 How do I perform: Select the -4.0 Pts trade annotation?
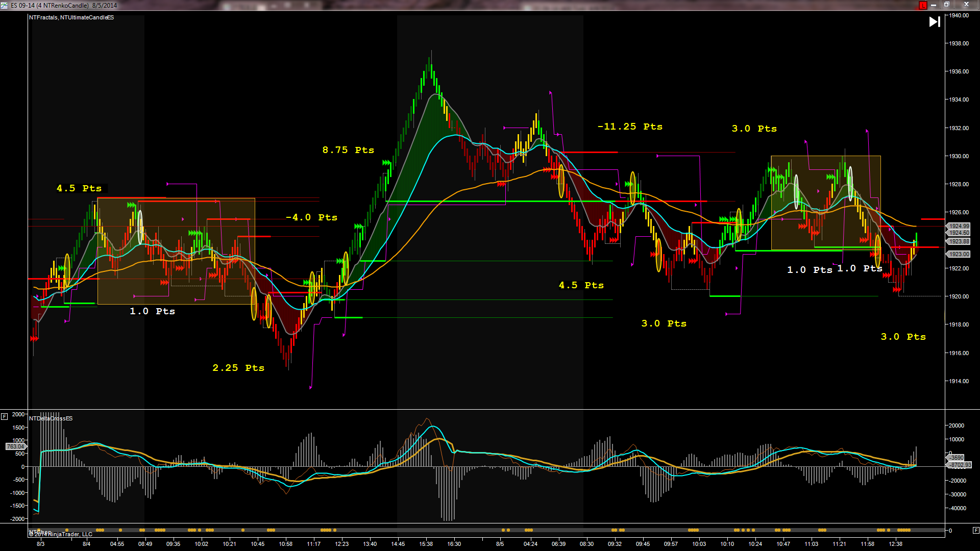pos(311,217)
